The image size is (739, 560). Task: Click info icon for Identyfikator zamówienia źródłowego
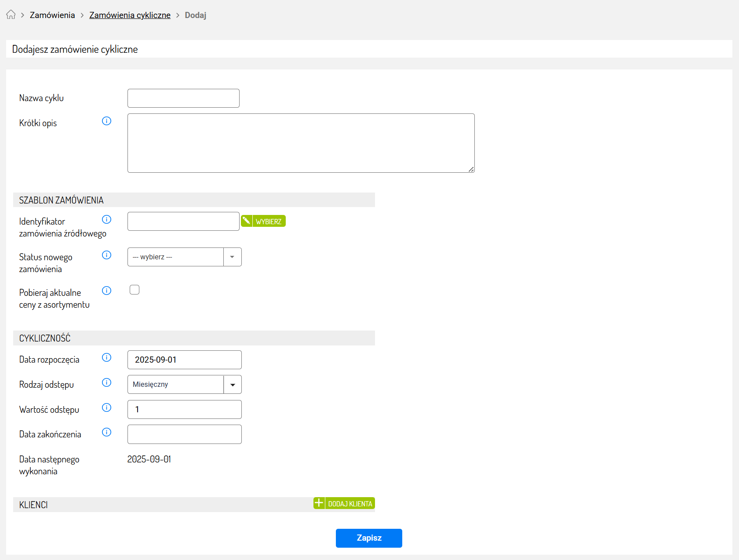tap(106, 219)
